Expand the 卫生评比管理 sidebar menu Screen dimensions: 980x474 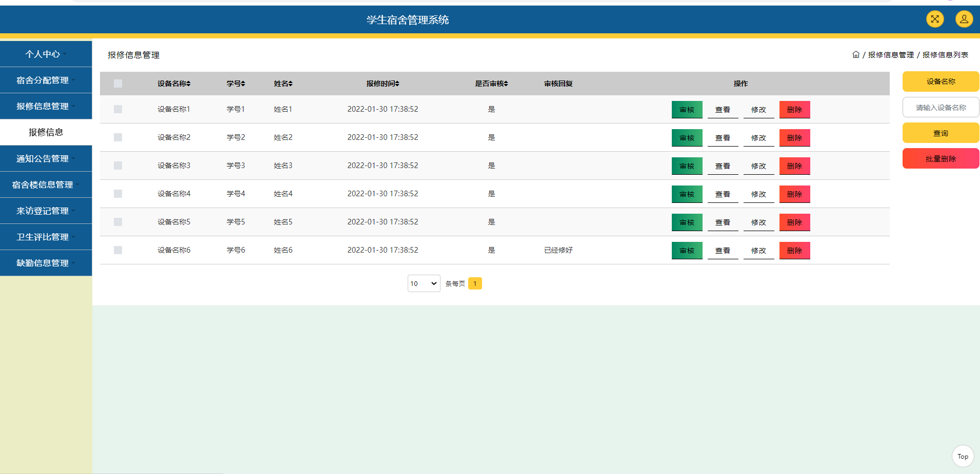coord(46,237)
